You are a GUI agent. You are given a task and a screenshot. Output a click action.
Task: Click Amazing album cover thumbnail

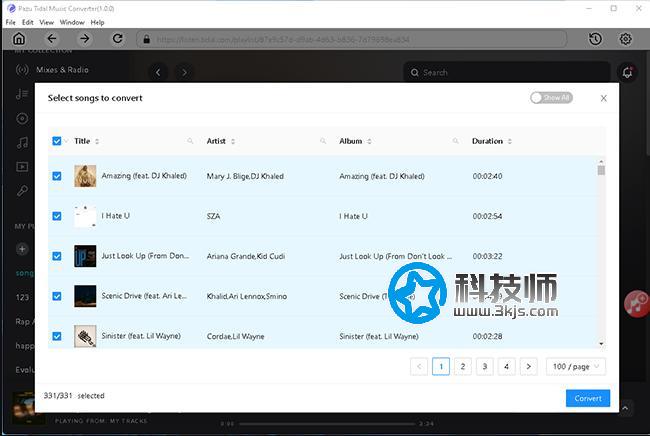[85, 176]
